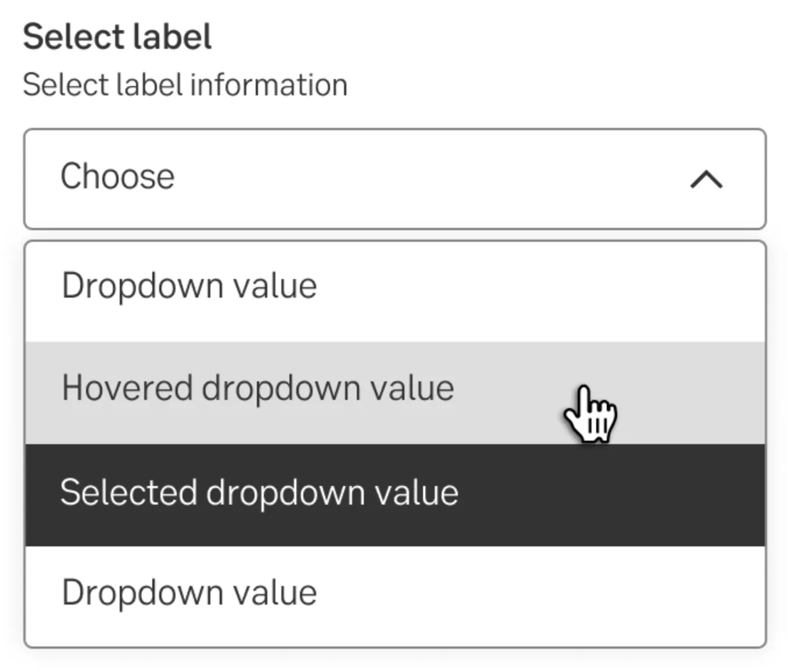Select the last "Dropdown value" option
This screenshot has width=788, height=672.
189,593
